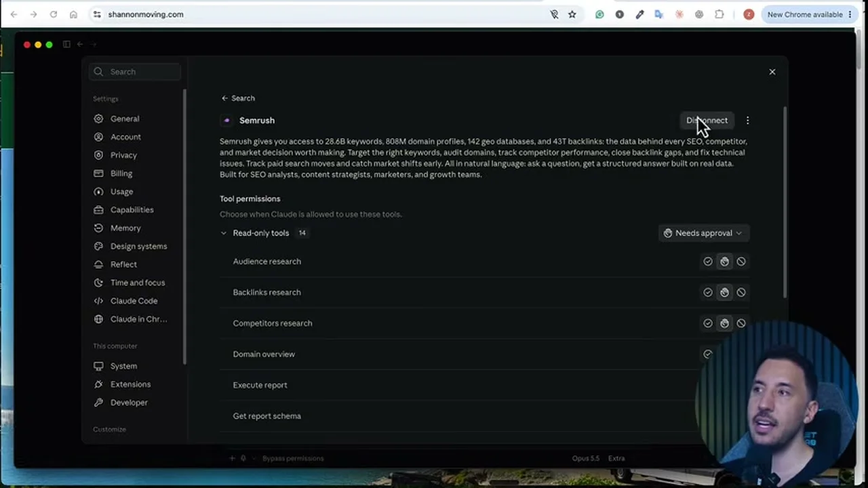Set Backlinks research to always allow
The width and height of the screenshot is (868, 488).
(x=708, y=293)
